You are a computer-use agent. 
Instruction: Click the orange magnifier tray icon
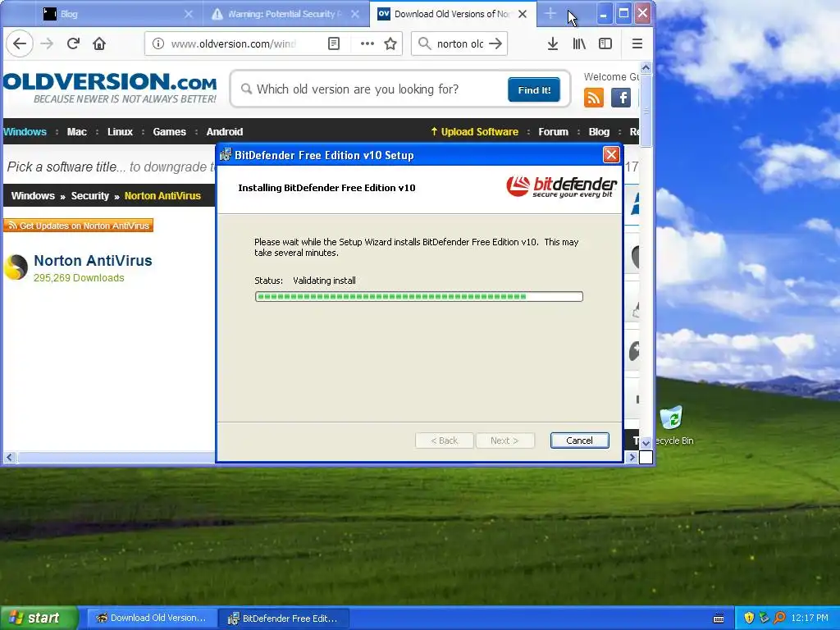(x=779, y=618)
